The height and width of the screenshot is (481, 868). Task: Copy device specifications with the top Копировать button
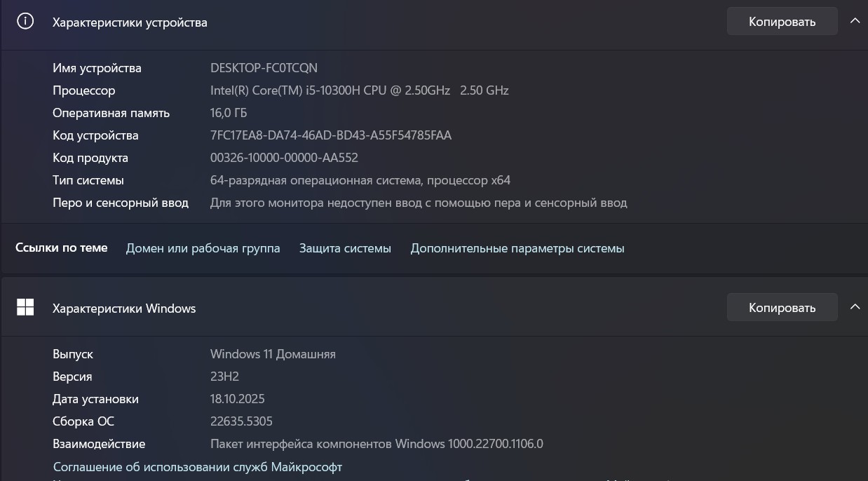782,22
